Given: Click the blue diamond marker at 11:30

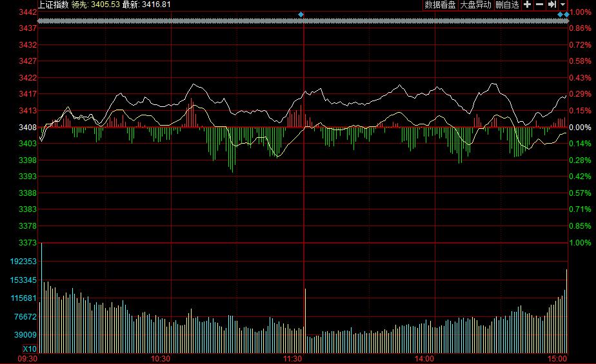Looking at the screenshot, I should pos(301,14).
